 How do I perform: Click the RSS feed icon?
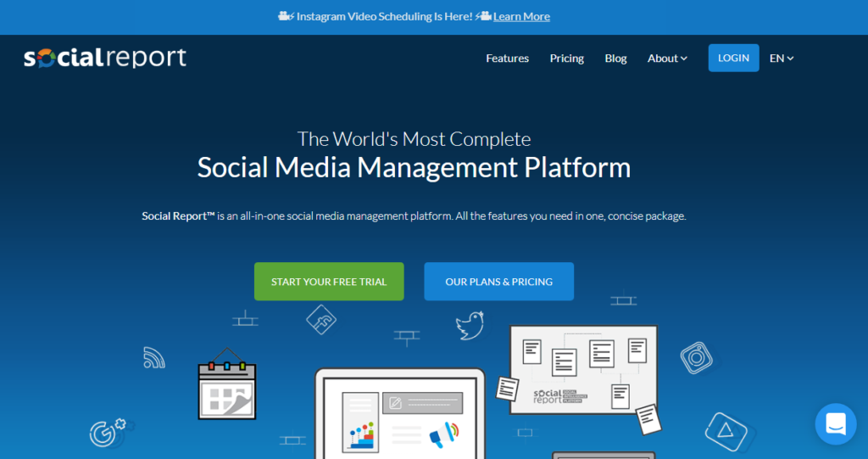point(154,357)
